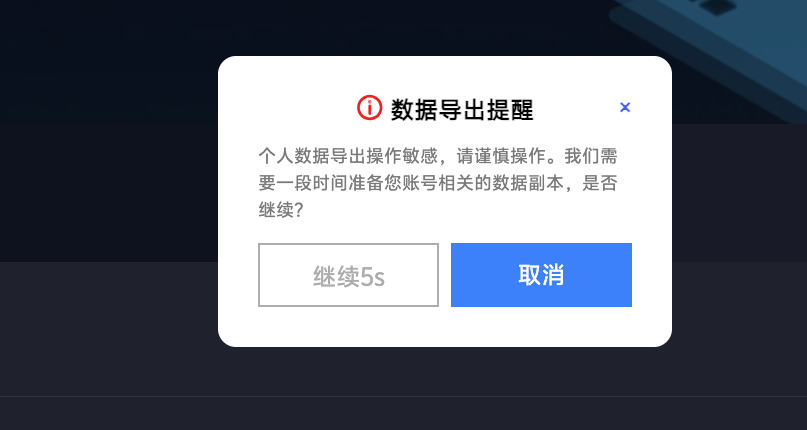Click the blue 取消 button

(x=541, y=275)
